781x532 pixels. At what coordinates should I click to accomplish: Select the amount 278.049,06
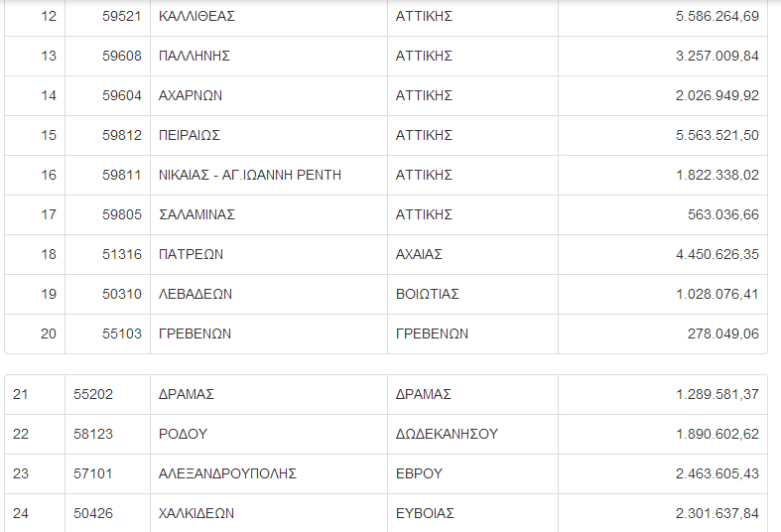(722, 333)
